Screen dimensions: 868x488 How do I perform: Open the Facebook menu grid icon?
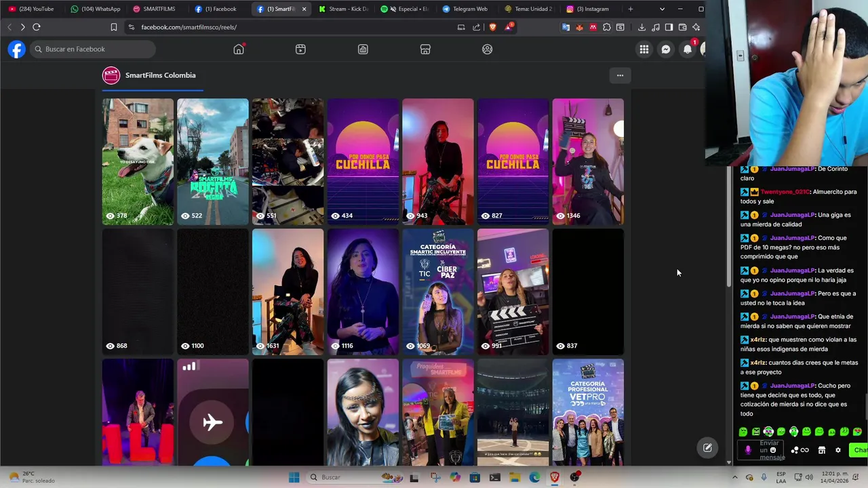pos(644,49)
